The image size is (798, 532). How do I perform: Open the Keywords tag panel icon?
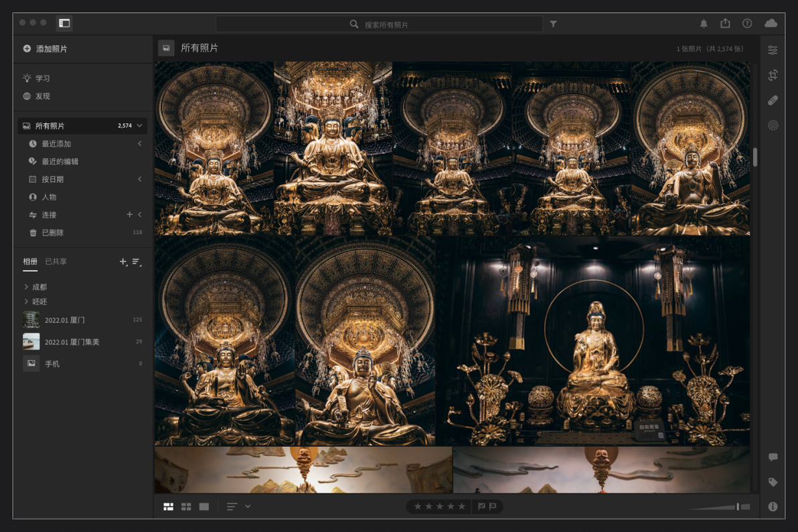[x=773, y=482]
